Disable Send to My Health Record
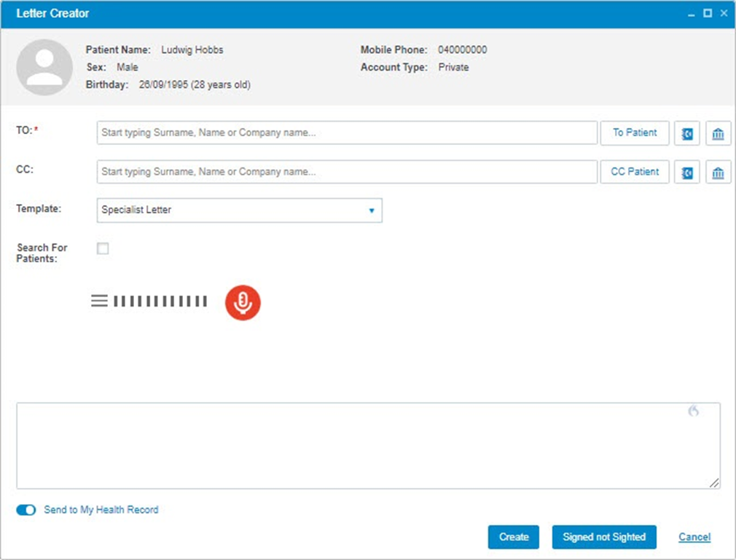The width and height of the screenshot is (736, 560). tap(26, 510)
